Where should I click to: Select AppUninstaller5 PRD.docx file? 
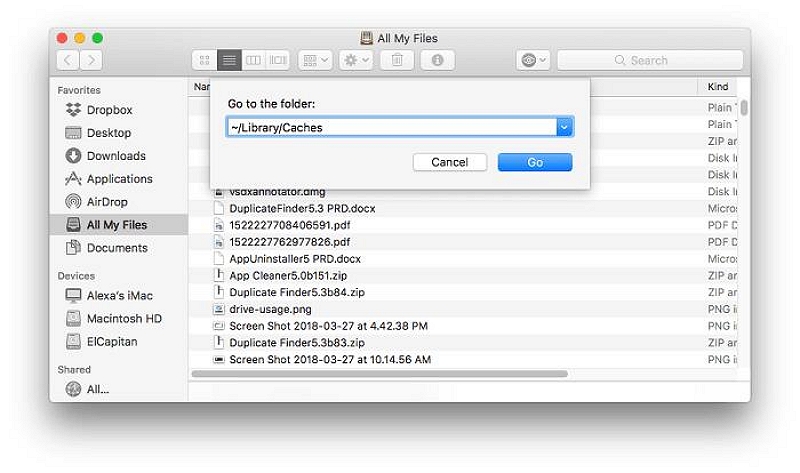(295, 259)
